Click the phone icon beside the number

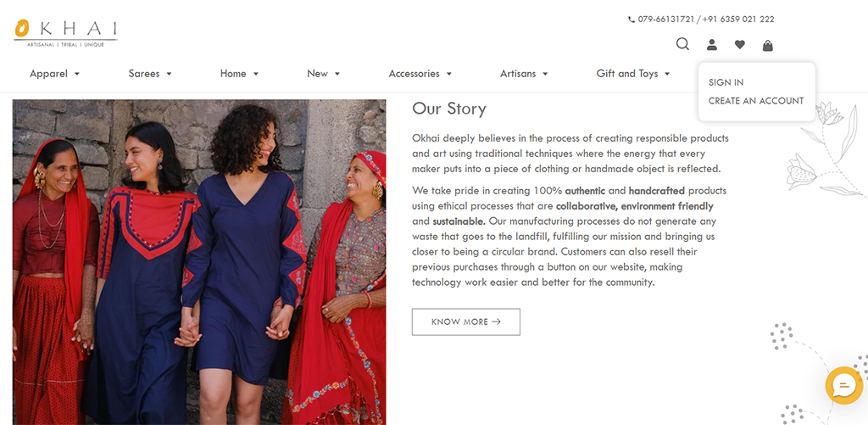(x=632, y=20)
